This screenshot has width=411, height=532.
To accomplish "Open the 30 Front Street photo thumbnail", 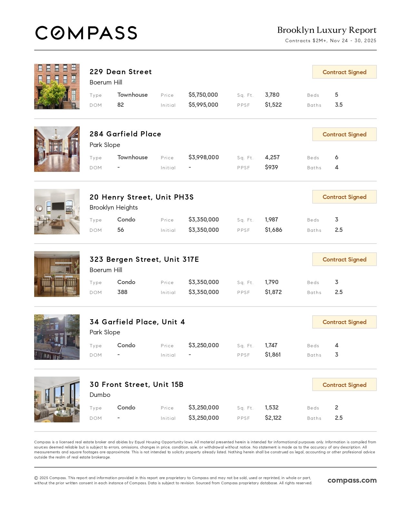I will (57, 399).
